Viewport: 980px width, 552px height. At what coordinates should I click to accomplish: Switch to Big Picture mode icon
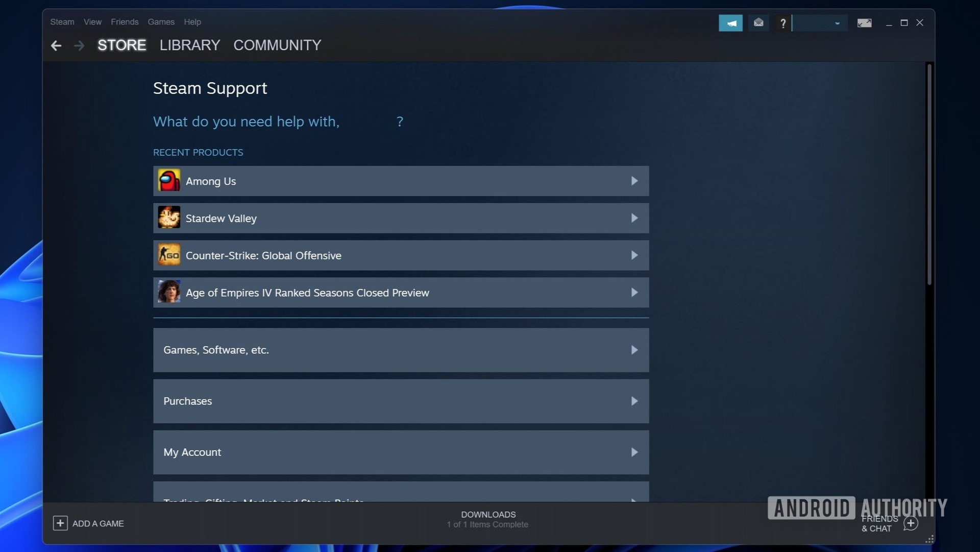click(864, 23)
